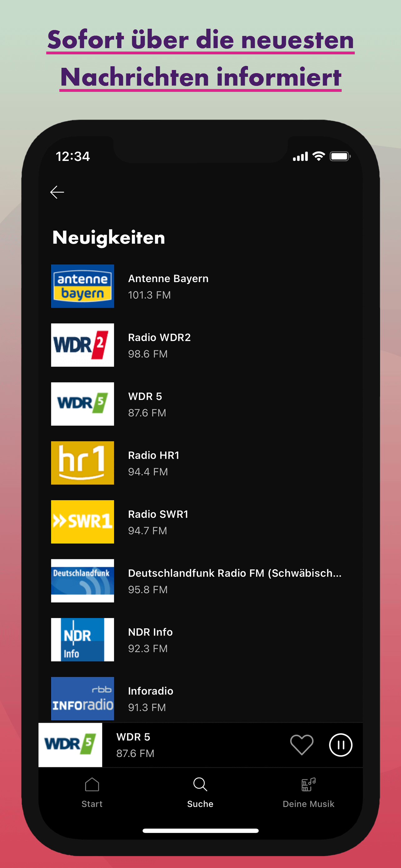Screen dimensions: 401x868
Task: Tap the hr1 station logo
Action: [82, 463]
